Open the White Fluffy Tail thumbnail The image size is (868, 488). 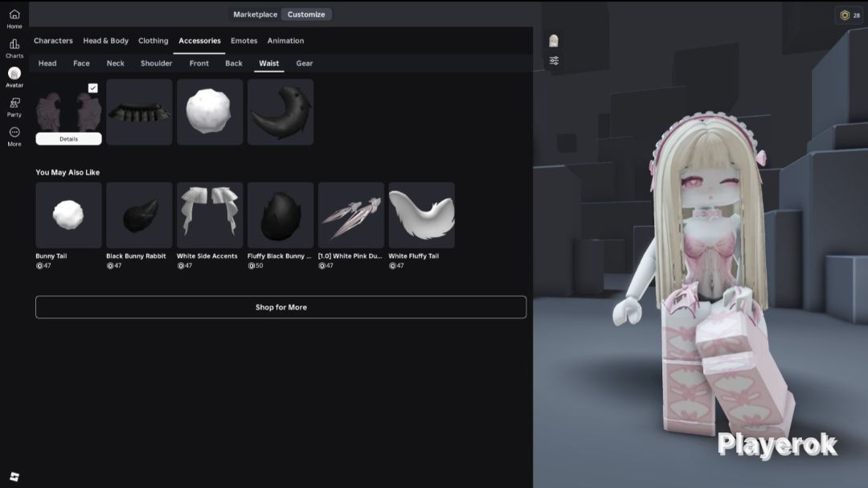[422, 215]
